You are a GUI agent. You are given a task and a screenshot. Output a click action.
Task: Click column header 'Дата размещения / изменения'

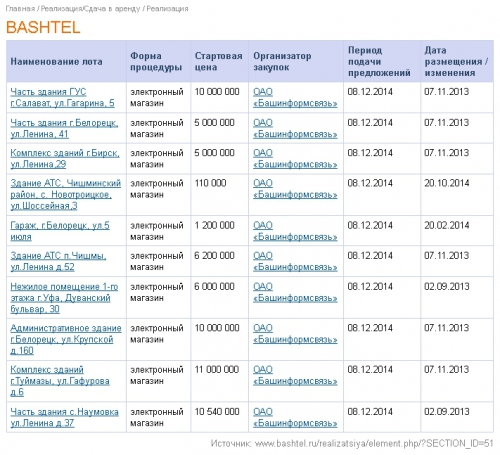tap(456, 62)
